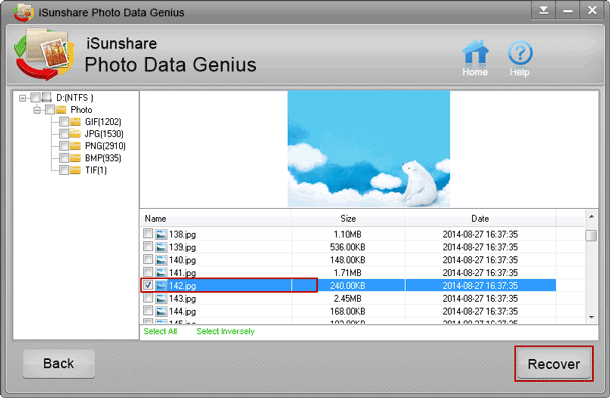Click the image icon of 143.jpg

click(161, 298)
